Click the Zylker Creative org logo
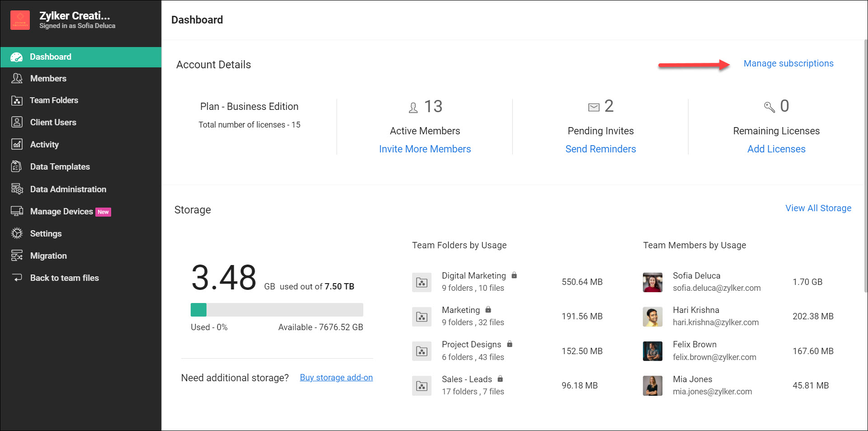Viewport: 868px width, 431px height. (20, 20)
